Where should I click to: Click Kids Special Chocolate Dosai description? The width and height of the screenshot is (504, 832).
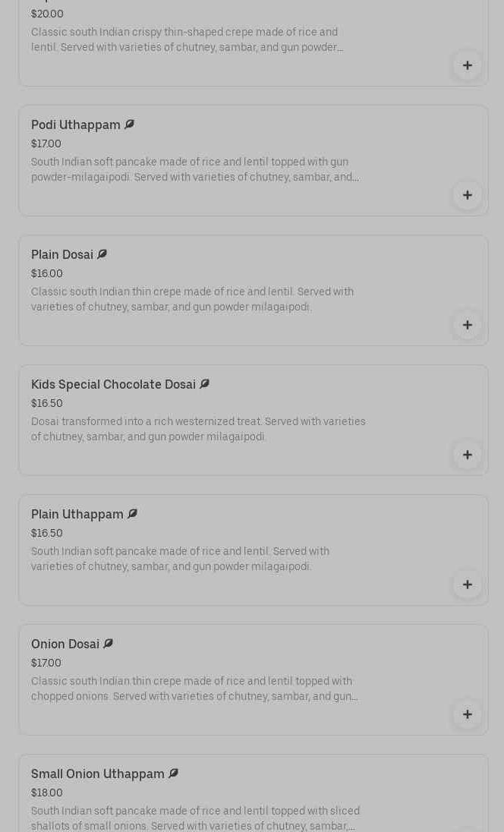click(198, 429)
